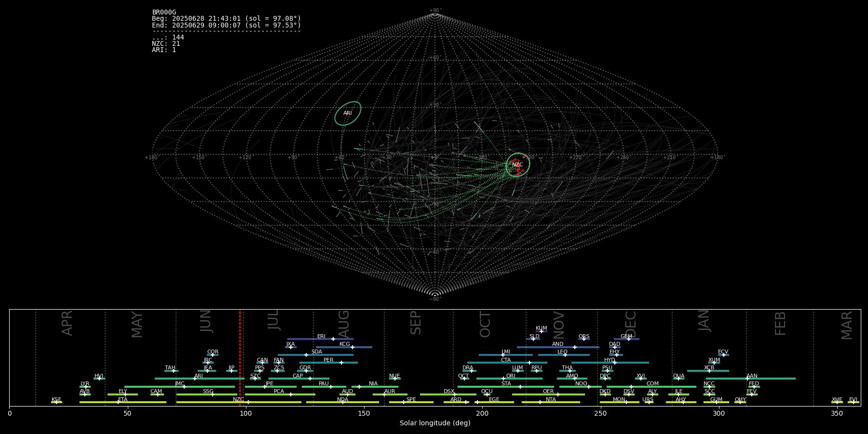The width and height of the screenshot is (868, 434).
Task: Click the AND shower label
Action: [x=558, y=344]
